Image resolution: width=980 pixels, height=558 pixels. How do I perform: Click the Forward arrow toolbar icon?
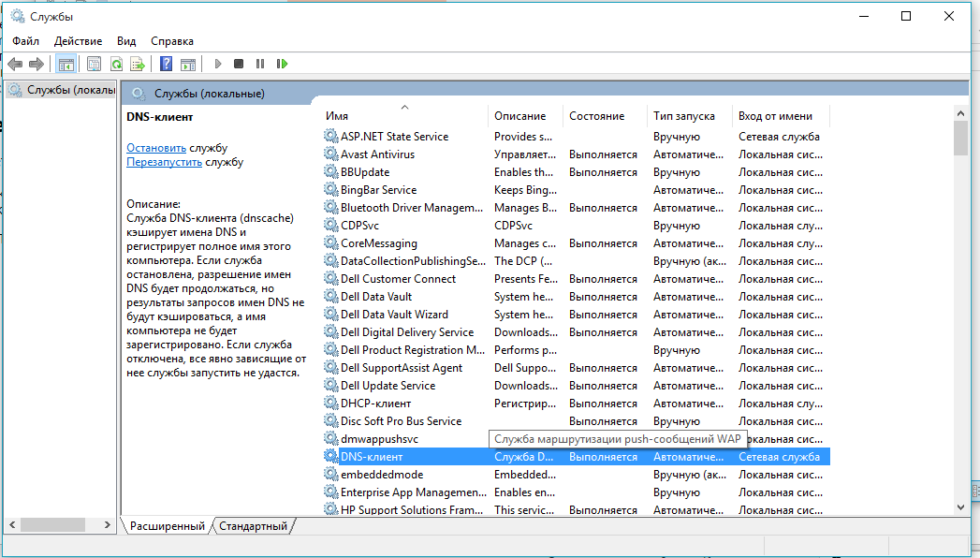(37, 64)
